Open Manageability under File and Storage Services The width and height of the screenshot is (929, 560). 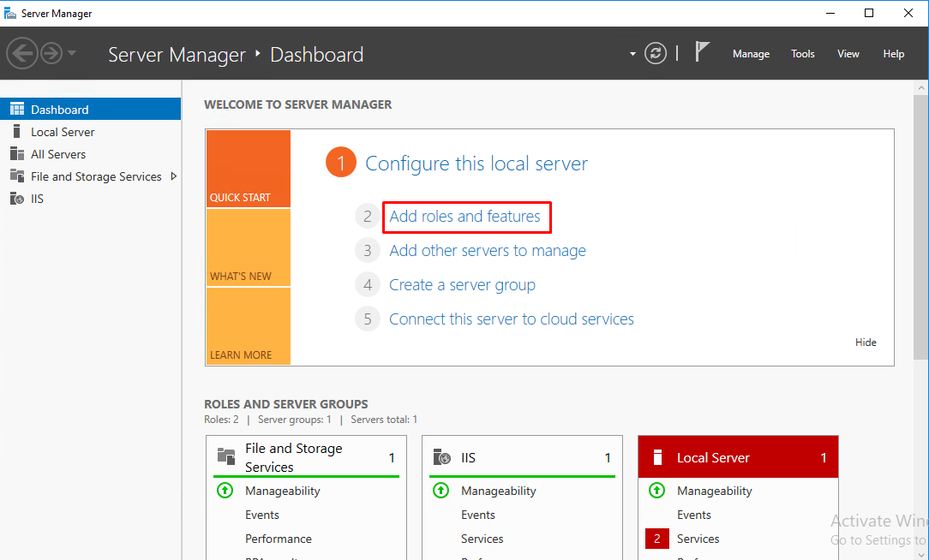[283, 491]
